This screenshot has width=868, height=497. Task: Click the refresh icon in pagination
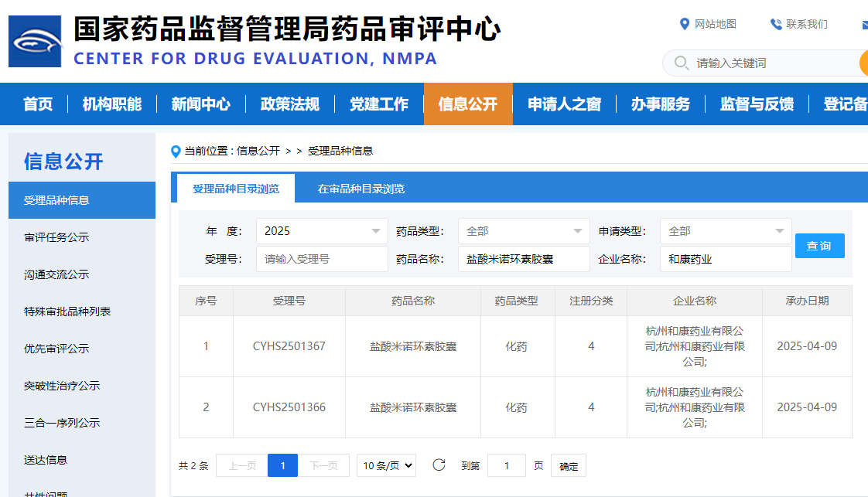point(439,465)
